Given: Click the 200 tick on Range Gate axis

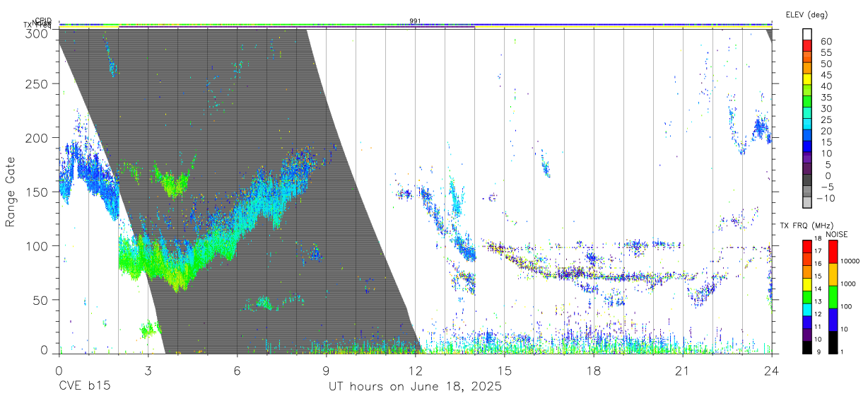Looking at the screenshot, I should click(x=37, y=138).
